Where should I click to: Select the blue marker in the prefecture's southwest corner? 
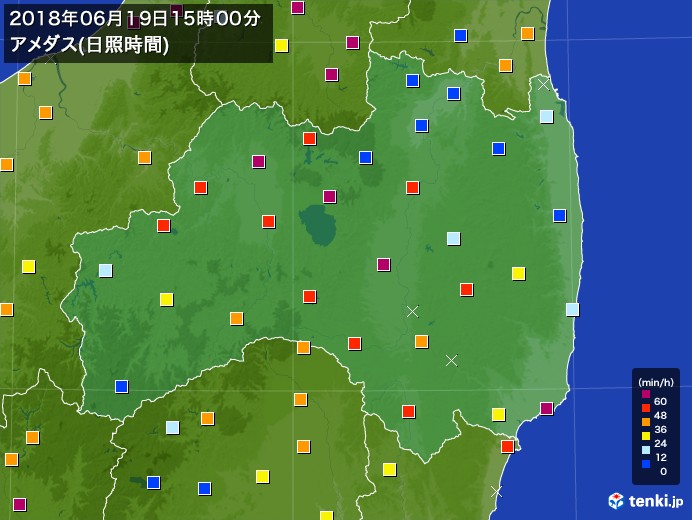pos(122,386)
